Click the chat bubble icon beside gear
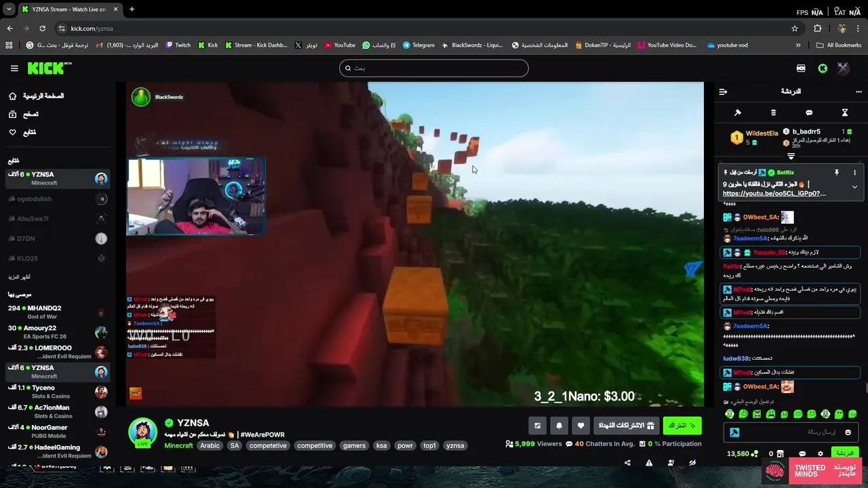Image resolution: width=868 pixels, height=488 pixels. (x=802, y=454)
